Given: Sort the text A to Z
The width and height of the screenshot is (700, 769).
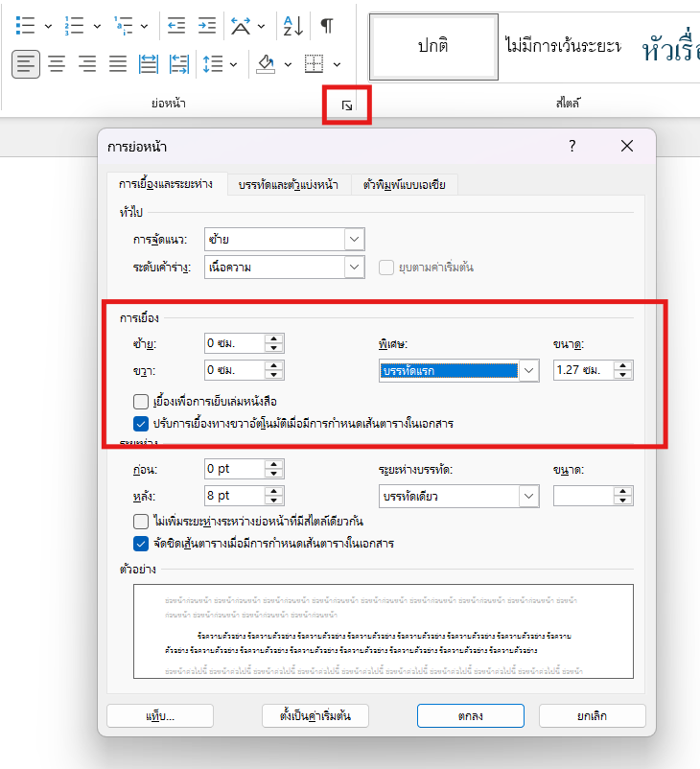Looking at the screenshot, I should 293,26.
